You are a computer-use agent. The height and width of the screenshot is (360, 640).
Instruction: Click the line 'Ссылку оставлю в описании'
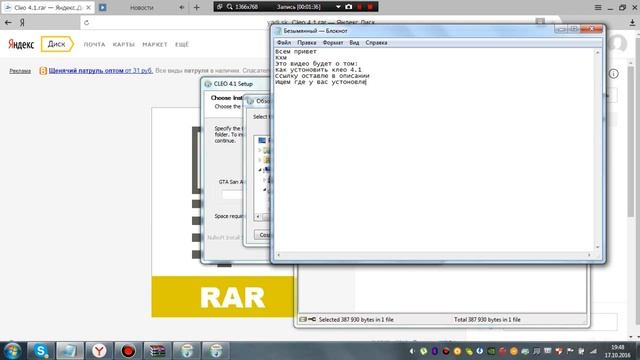322,76
